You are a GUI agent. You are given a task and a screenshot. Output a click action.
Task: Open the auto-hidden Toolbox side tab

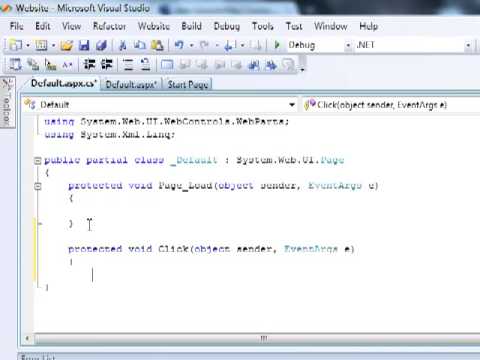7,102
